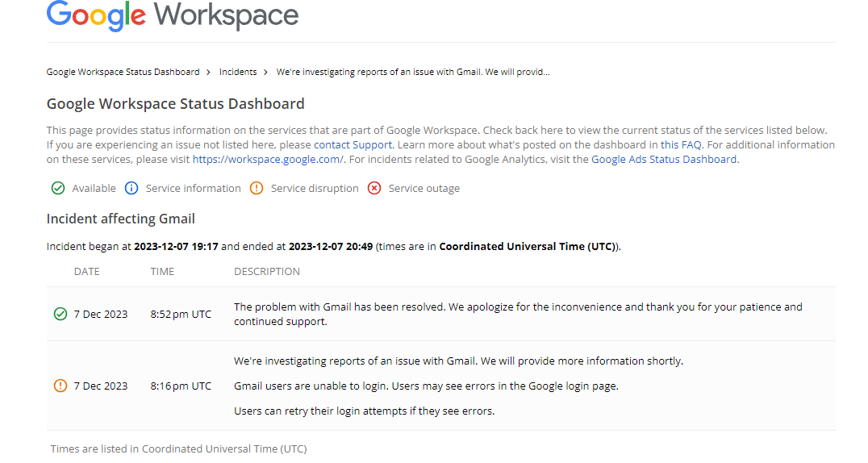This screenshot has width=868, height=463.
Task: Click the 'Times are listed in Coordinated Universal Time' footer
Action: [x=178, y=448]
